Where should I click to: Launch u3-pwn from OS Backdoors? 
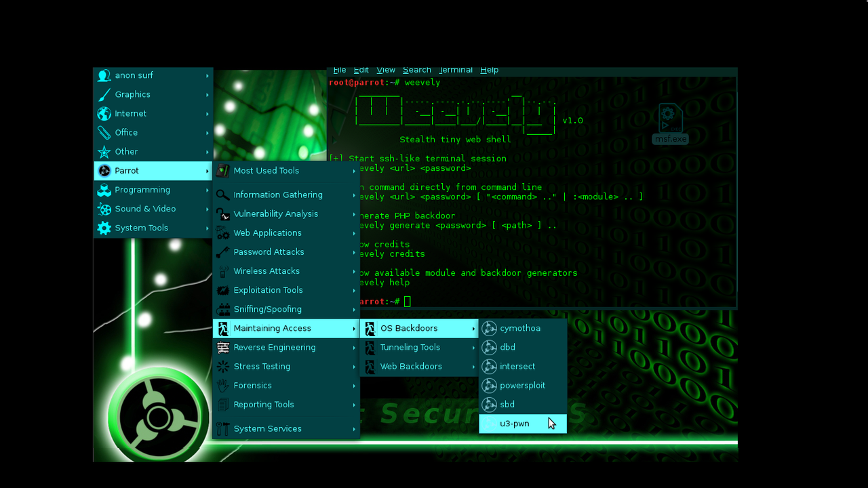tap(515, 424)
